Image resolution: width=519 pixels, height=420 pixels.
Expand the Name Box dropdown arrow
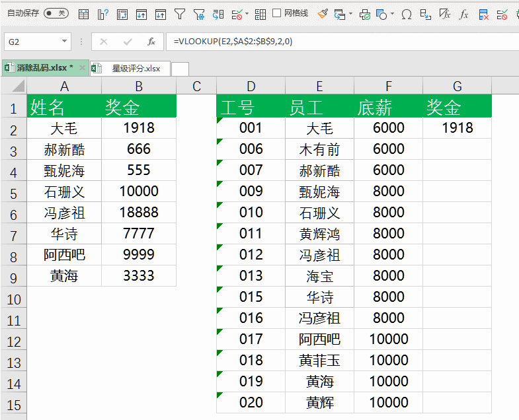(65, 42)
